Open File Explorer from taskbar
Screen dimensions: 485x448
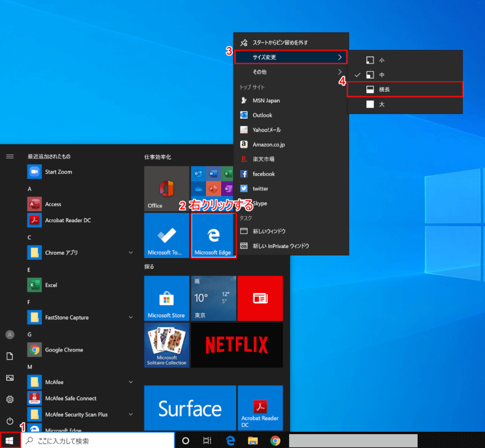253,440
